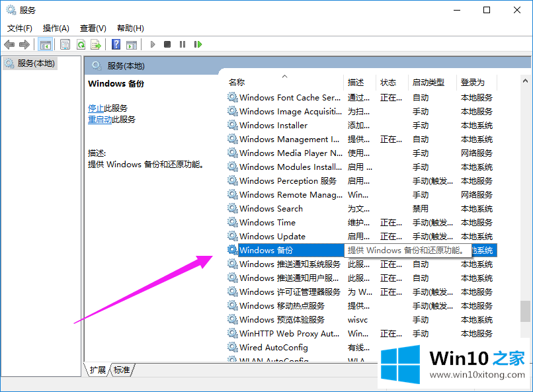The width and height of the screenshot is (533, 392).
Task: Click wisvc description cell
Action: pyautogui.click(x=358, y=320)
